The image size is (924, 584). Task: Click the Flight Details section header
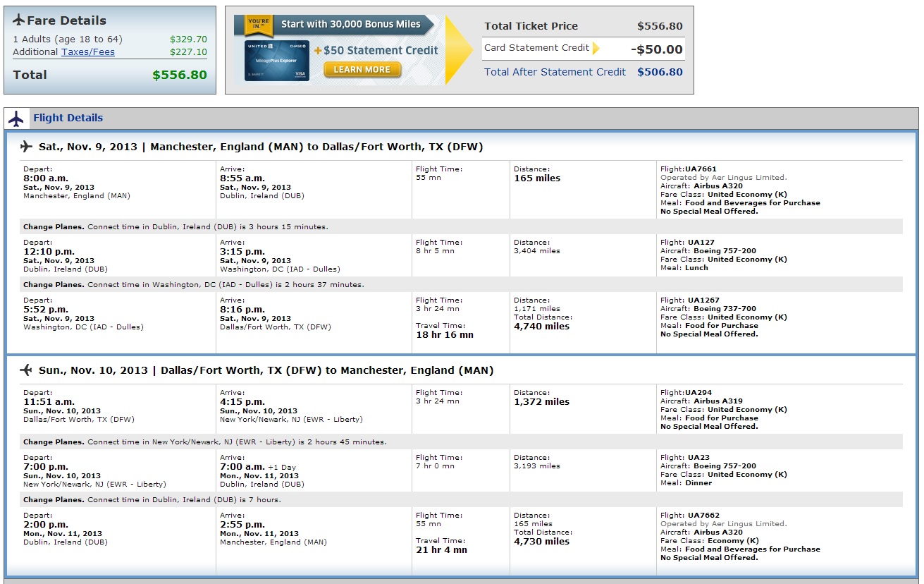(x=461, y=118)
